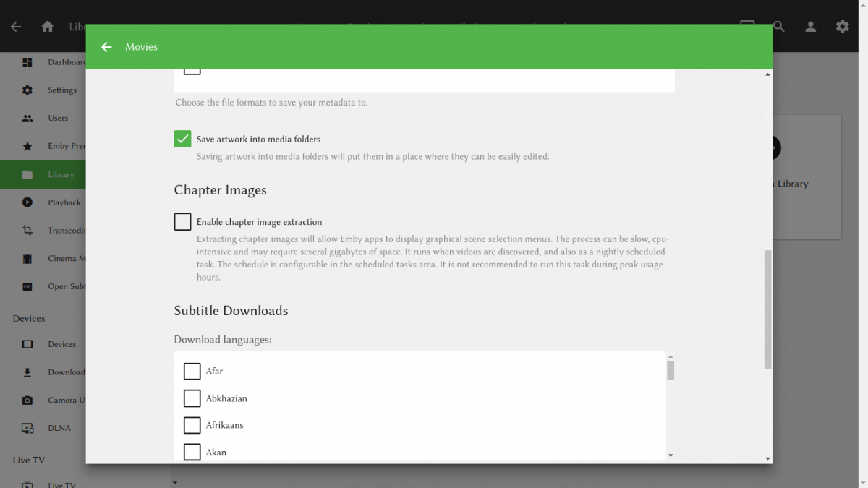Click the dialog scrollbar down arrow
Screen dimensions: 868x488
768,459
